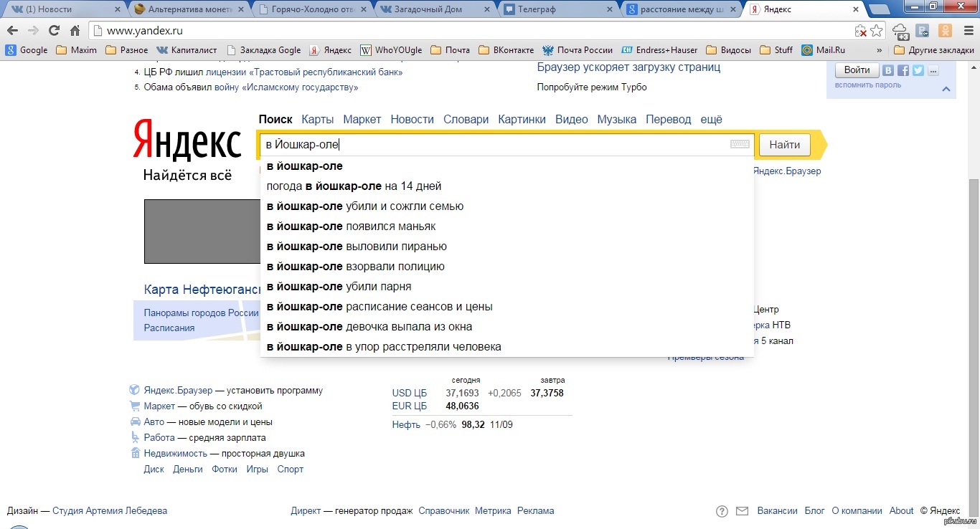Viewport: 980px width, 529px height.
Task: Close the Яндекс browser tab
Action: (x=855, y=10)
